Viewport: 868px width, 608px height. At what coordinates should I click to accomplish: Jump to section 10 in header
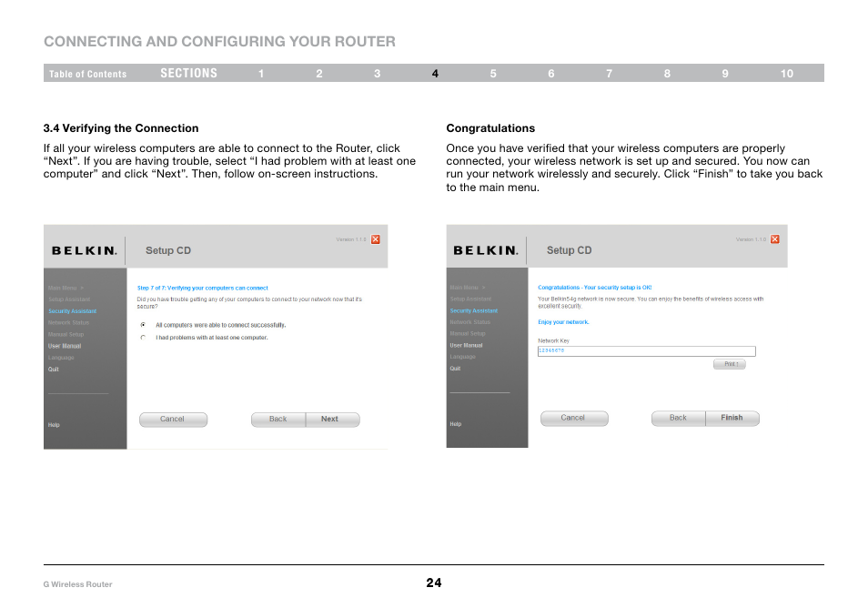(787, 74)
